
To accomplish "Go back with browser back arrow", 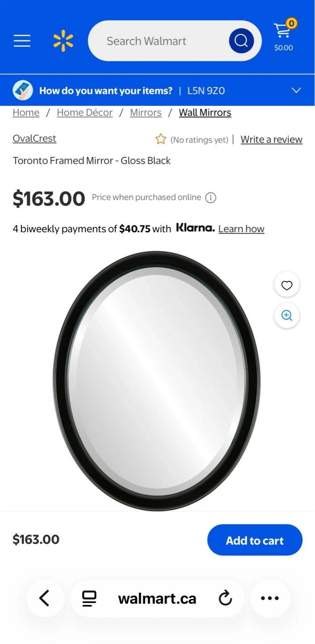I will click(x=45, y=598).
